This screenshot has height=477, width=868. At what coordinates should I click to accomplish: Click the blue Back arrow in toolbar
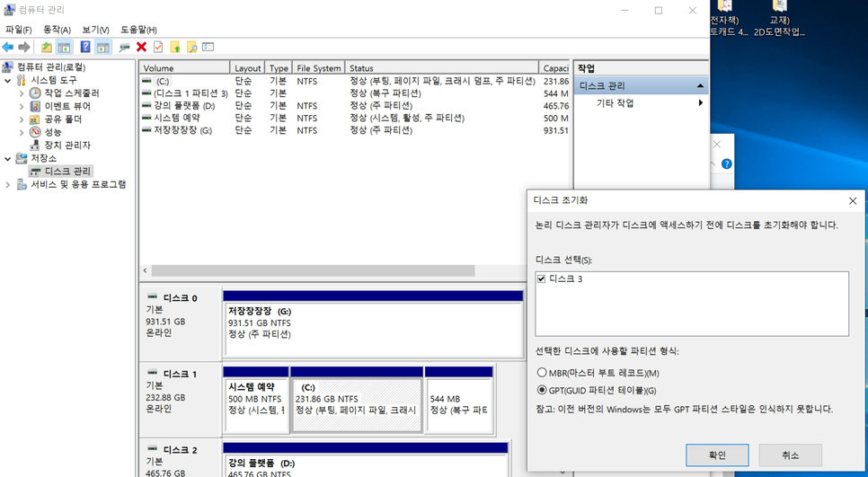coord(8,47)
